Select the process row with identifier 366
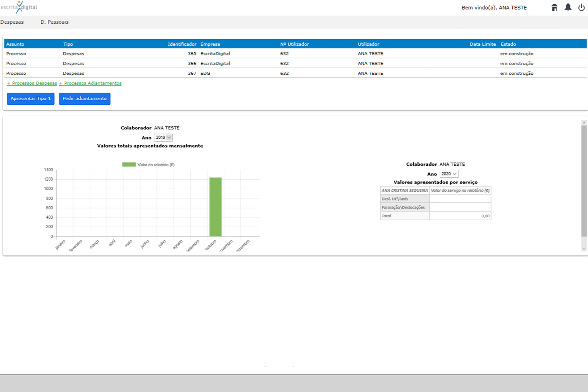588x392 pixels. pyautogui.click(x=295, y=63)
